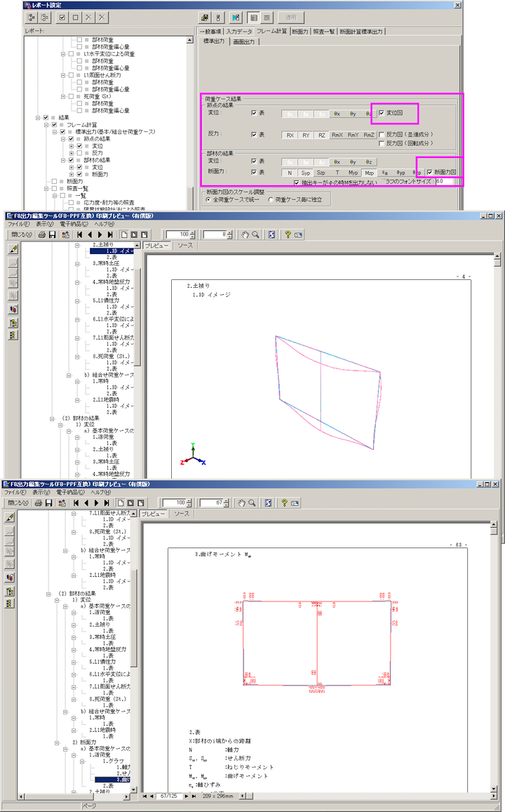
Task: Collapse 1.グラフ node in lower preview tree
Action: [x=82, y=761]
